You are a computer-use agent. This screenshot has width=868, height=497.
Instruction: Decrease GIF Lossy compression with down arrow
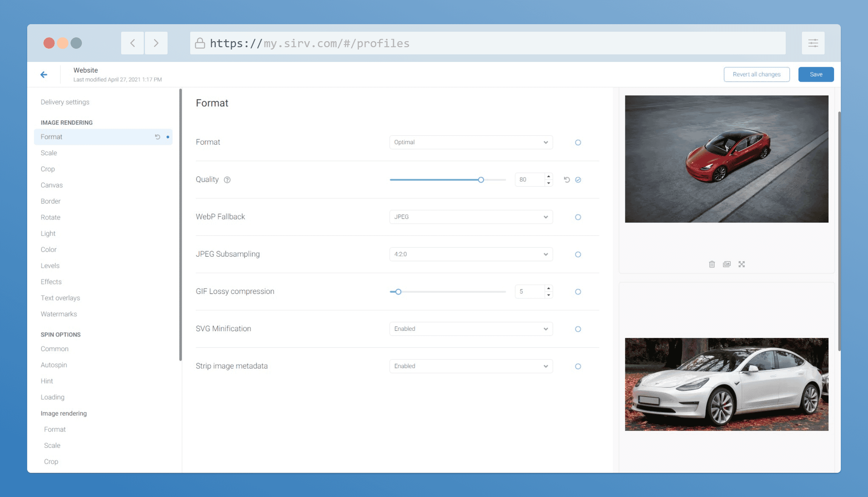(549, 295)
